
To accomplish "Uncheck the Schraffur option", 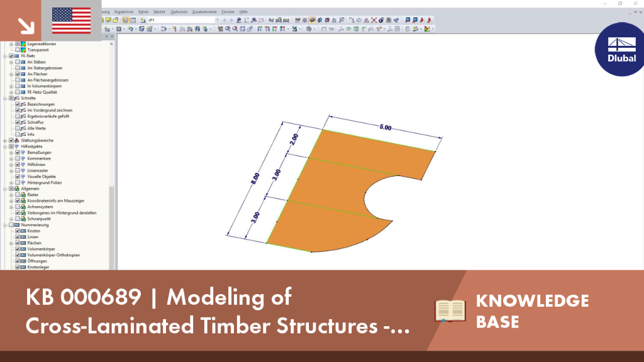I will (18, 123).
